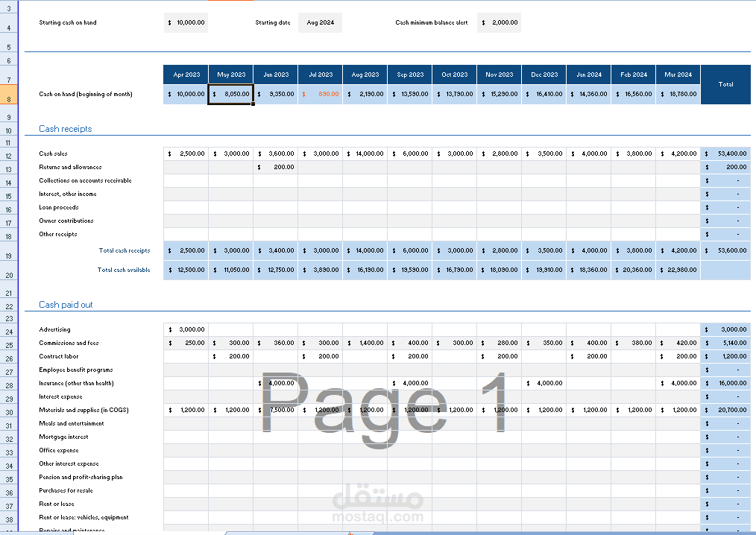756x535 pixels.
Task: Click the Oct 2023 column header
Action: (455, 75)
